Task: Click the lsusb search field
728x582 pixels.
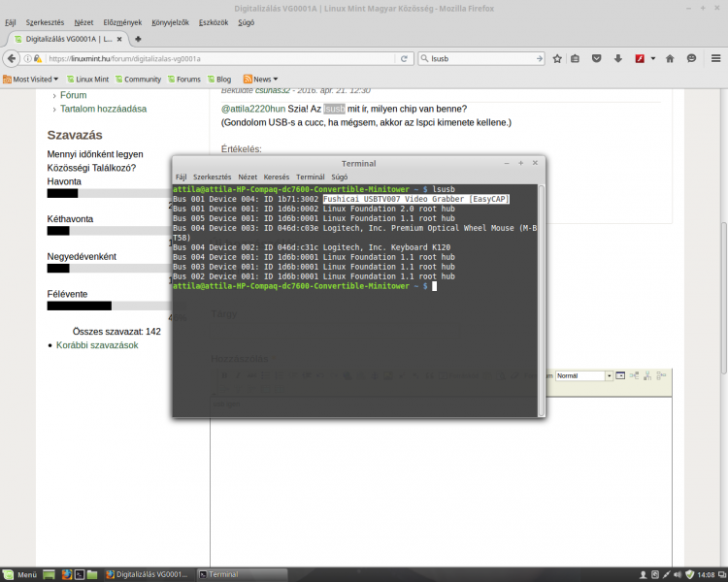Action: pos(481,58)
